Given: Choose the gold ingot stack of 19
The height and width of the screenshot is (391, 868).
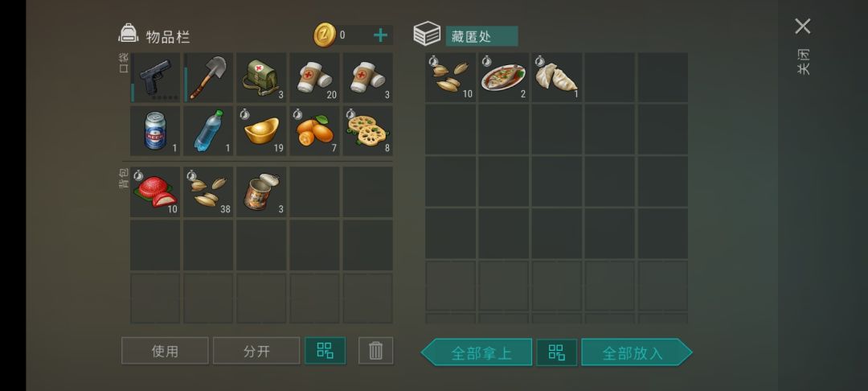Looking at the screenshot, I should click(262, 131).
